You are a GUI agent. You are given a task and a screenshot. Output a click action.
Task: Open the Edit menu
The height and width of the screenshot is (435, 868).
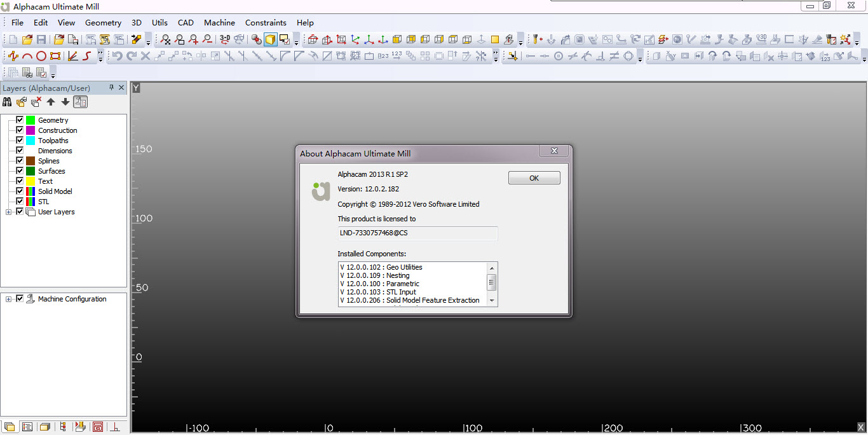coord(41,22)
